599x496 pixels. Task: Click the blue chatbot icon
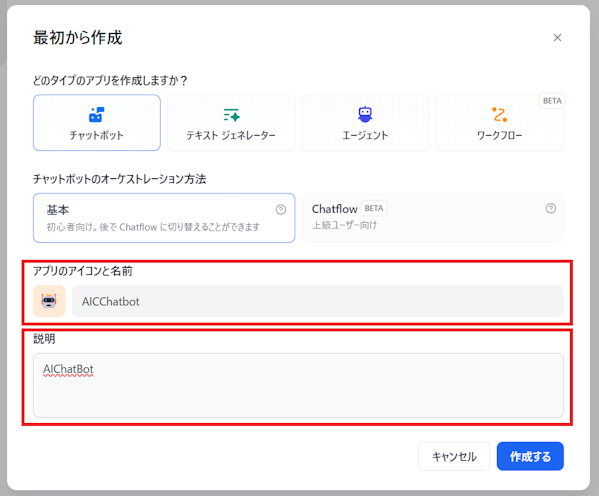click(x=96, y=114)
